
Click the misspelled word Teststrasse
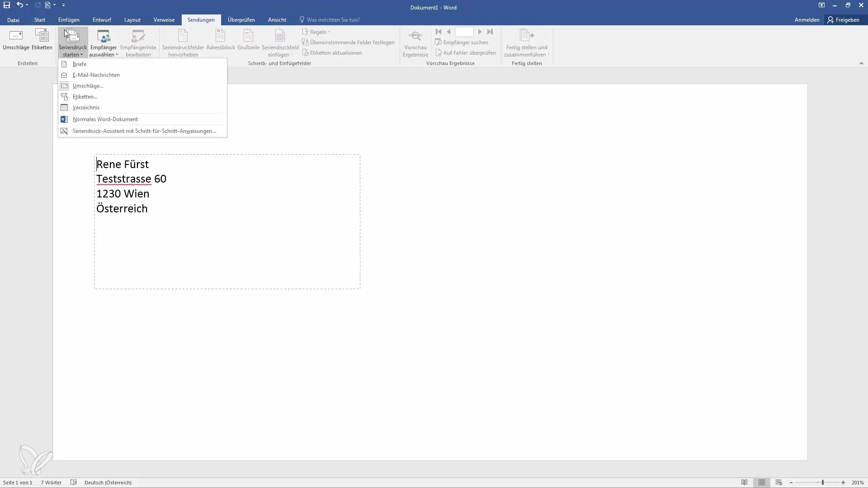point(124,179)
